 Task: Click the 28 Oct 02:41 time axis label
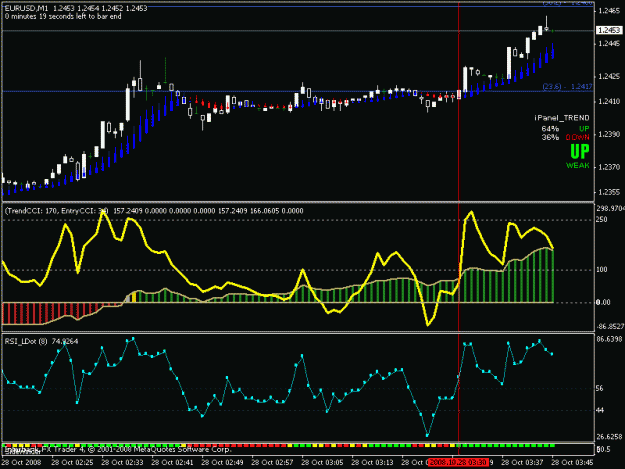pyautogui.click(x=172, y=463)
